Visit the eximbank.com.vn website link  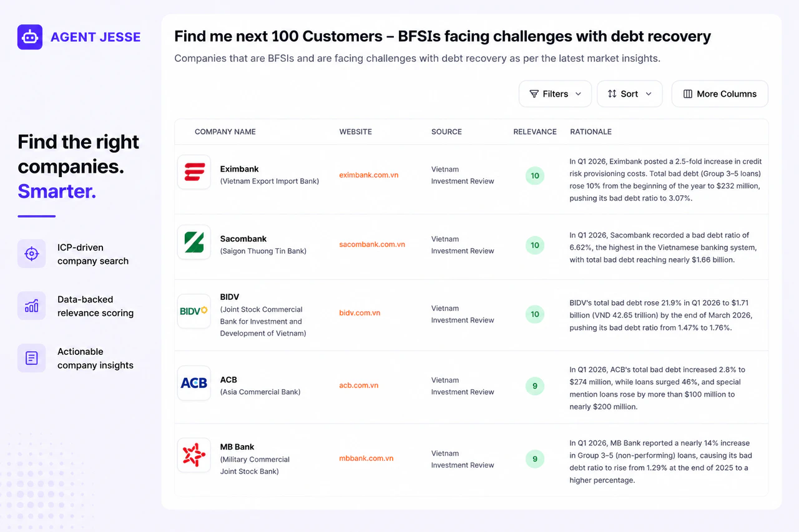tap(369, 175)
